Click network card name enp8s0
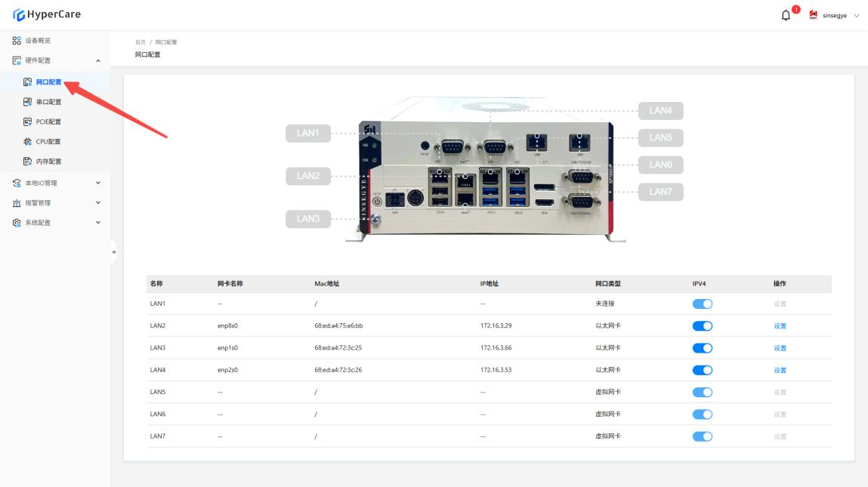This screenshot has height=487, width=868. pos(227,326)
